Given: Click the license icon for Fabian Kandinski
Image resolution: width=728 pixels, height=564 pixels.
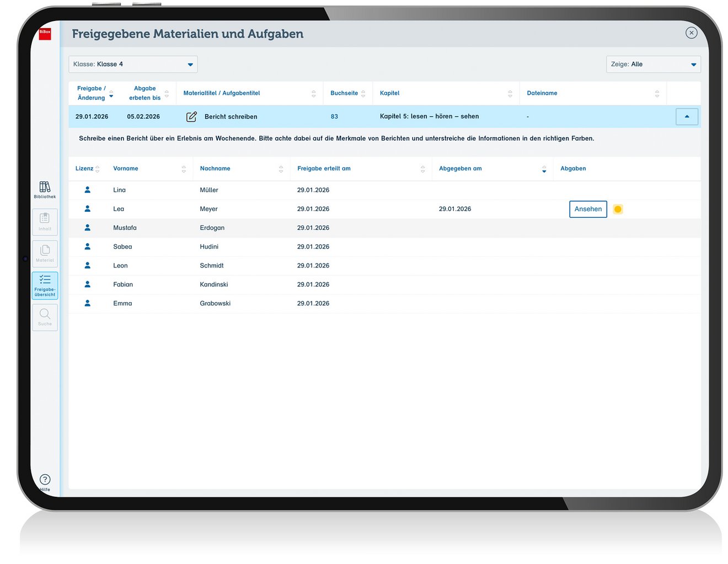Looking at the screenshot, I should [87, 284].
